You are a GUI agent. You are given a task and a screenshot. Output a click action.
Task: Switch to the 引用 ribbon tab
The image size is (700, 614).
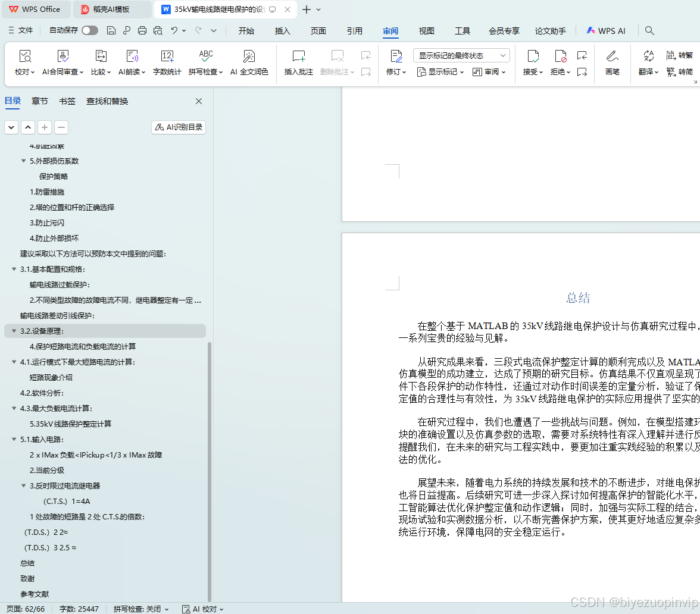point(355,31)
